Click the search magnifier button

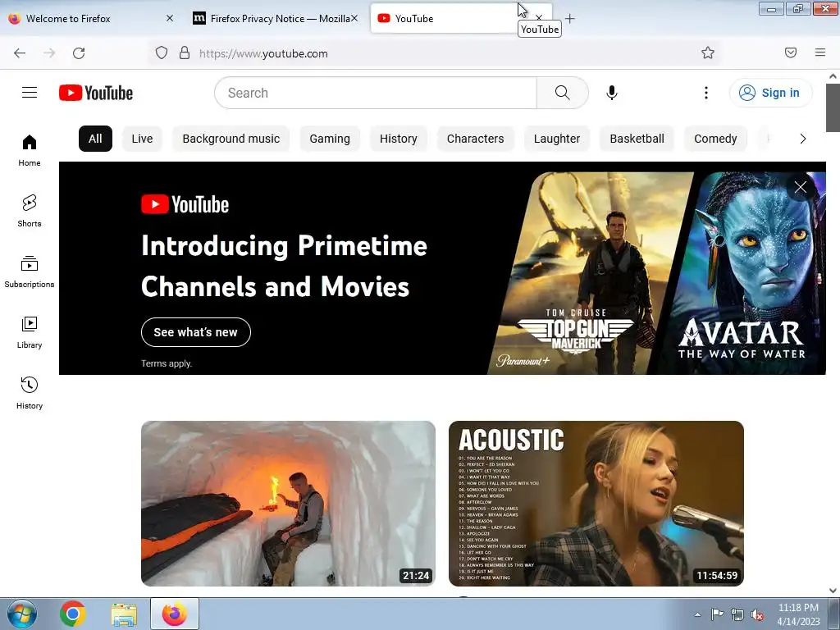click(x=563, y=93)
